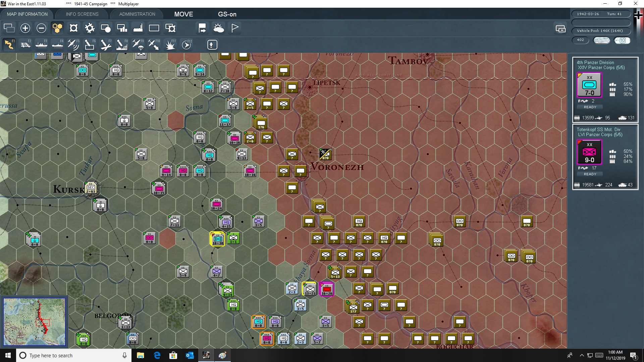644x362 pixels.
Task: Click the overlapping windows icon in the top toolbar
Action: (9, 28)
